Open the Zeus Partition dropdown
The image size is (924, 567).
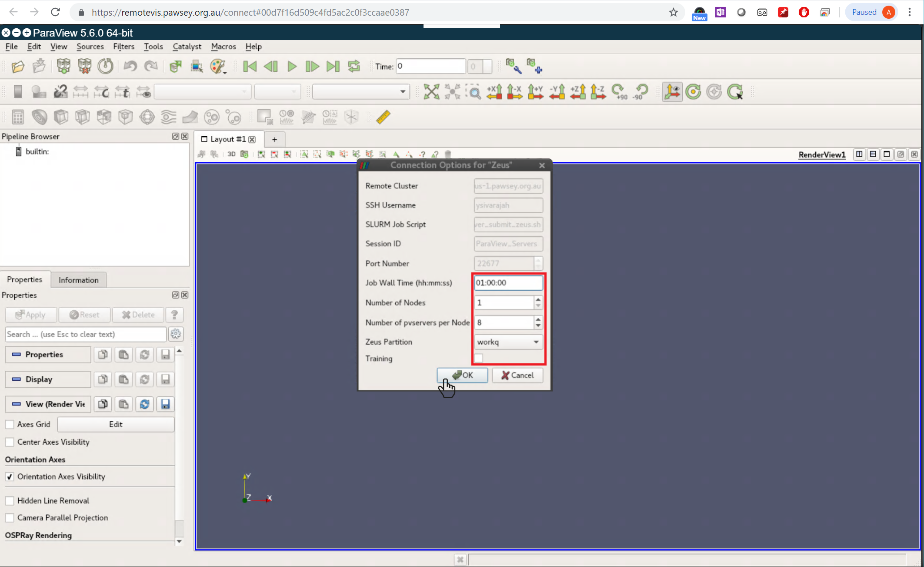coord(508,342)
